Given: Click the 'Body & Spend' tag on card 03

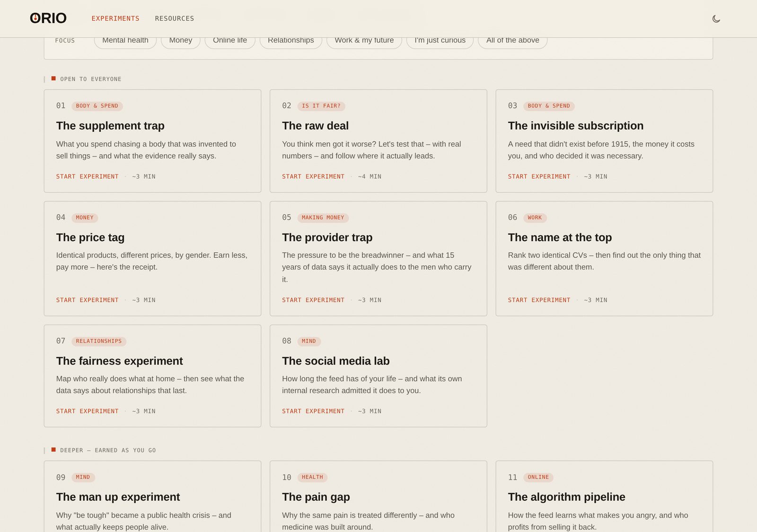Looking at the screenshot, I should [549, 106].
